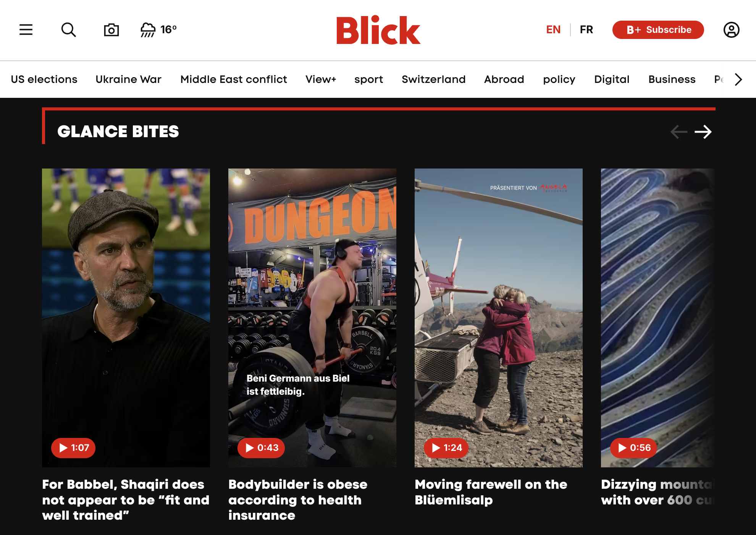Go to the Switzerland section
Viewport: 756px width, 535px height.
click(x=434, y=79)
